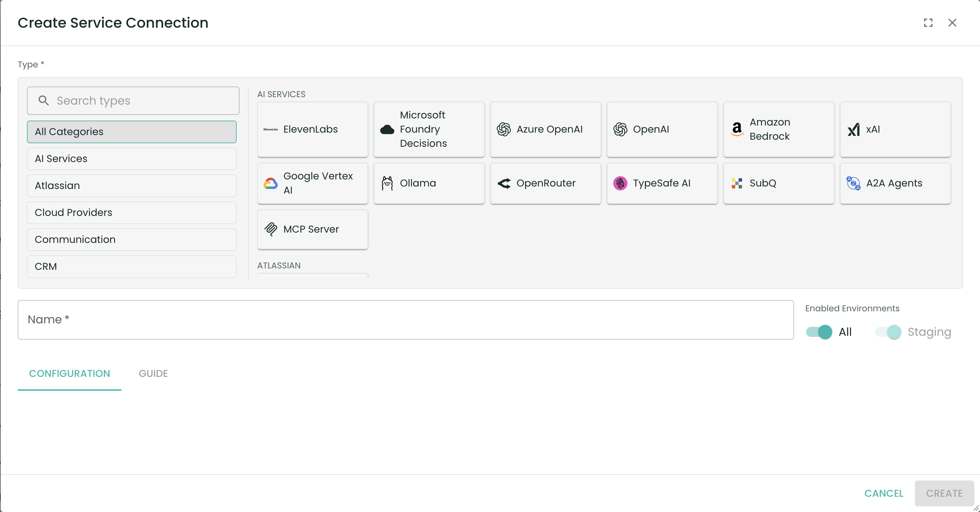980x512 pixels.
Task: Cancel the service connection creation
Action: pyautogui.click(x=883, y=493)
